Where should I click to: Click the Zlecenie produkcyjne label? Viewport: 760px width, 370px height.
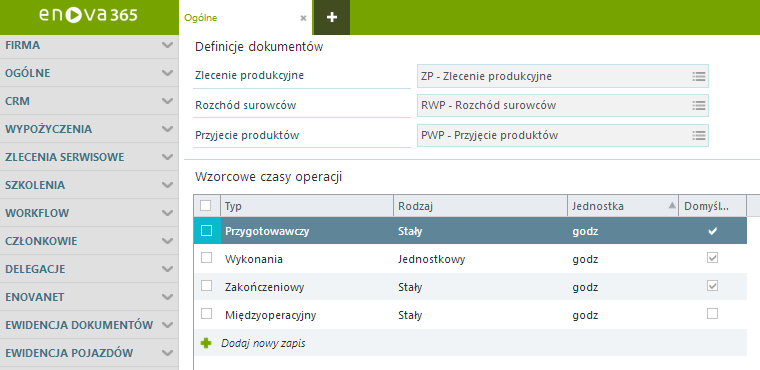point(249,76)
